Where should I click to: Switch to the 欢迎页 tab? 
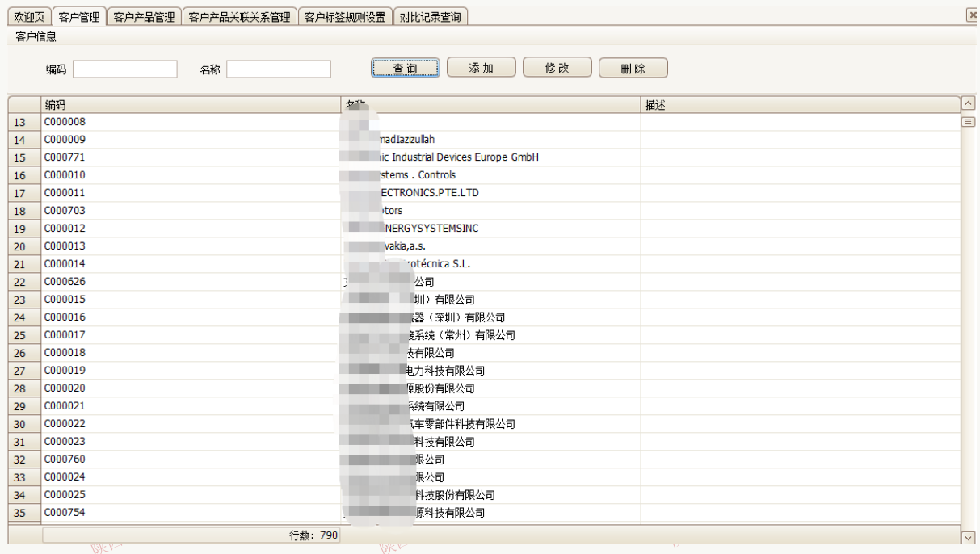29,17
